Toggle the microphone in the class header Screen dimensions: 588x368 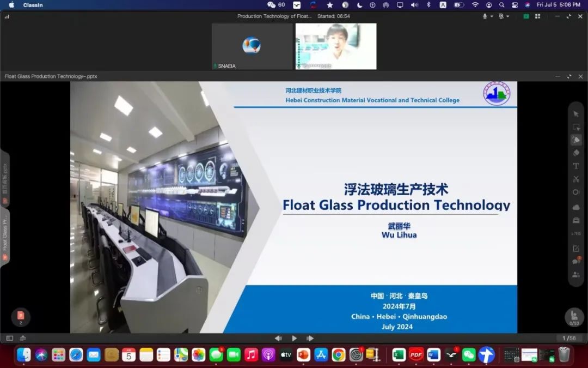point(485,16)
